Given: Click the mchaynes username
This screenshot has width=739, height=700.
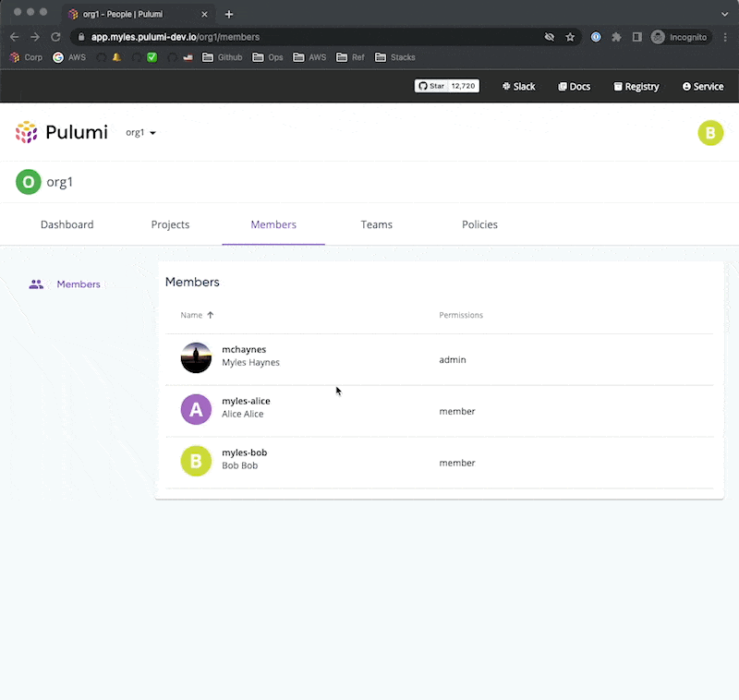Looking at the screenshot, I should (244, 349).
